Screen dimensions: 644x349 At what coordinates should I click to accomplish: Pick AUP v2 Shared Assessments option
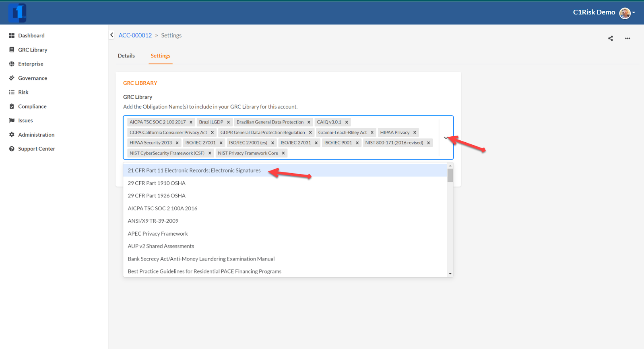tap(285, 246)
